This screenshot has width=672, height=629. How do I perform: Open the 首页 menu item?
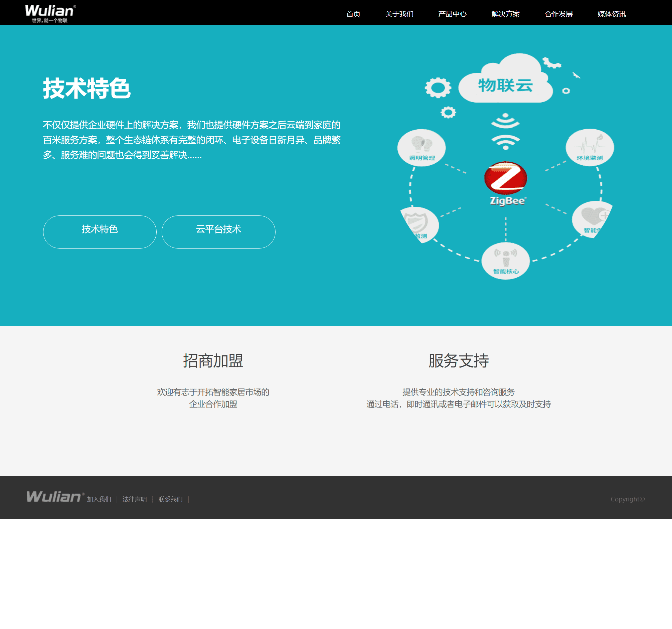(353, 14)
